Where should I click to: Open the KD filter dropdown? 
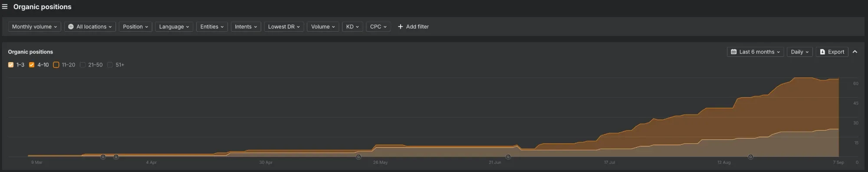click(x=352, y=26)
